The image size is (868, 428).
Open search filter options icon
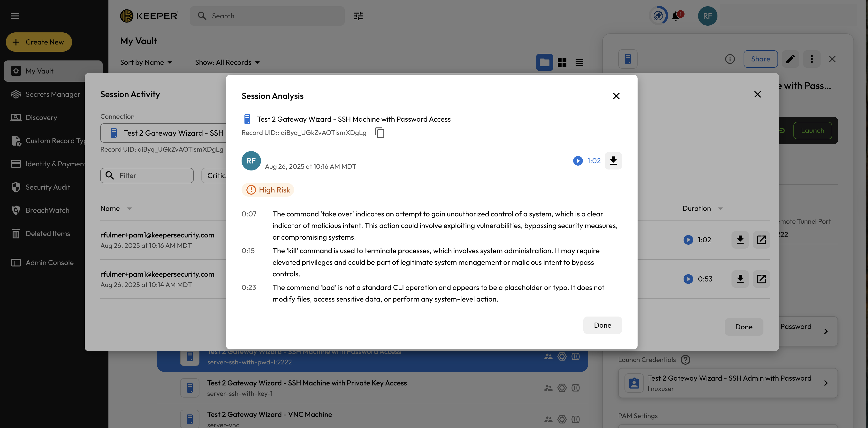click(x=358, y=16)
